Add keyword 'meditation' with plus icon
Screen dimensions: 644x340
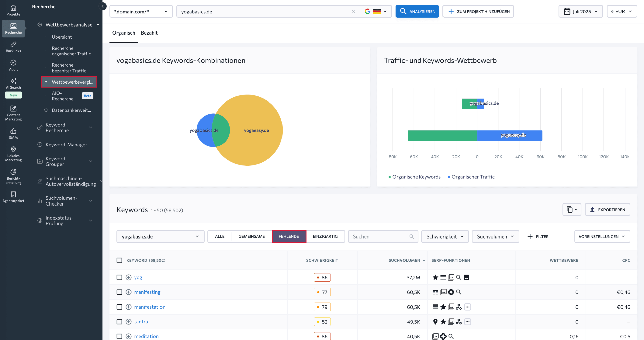click(x=129, y=336)
